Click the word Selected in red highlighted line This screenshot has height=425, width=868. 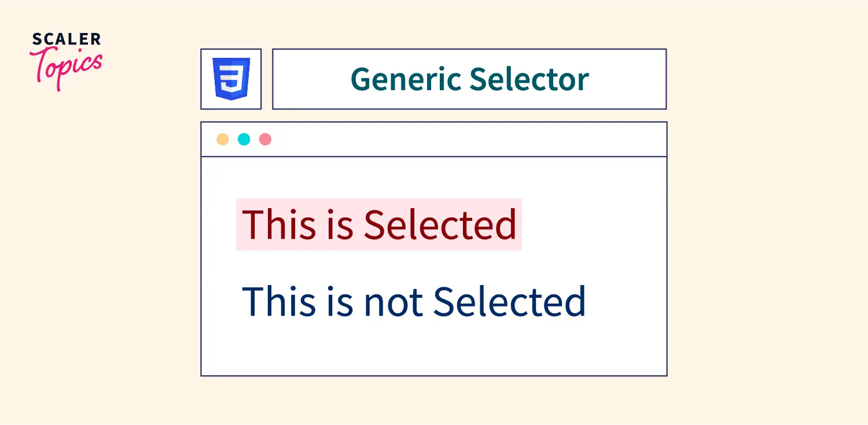point(440,224)
